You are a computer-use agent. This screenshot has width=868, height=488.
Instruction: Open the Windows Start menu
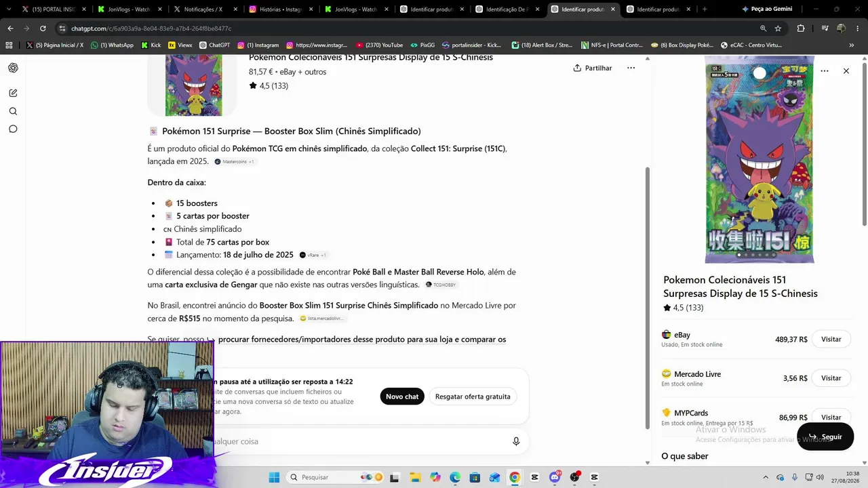point(274,477)
